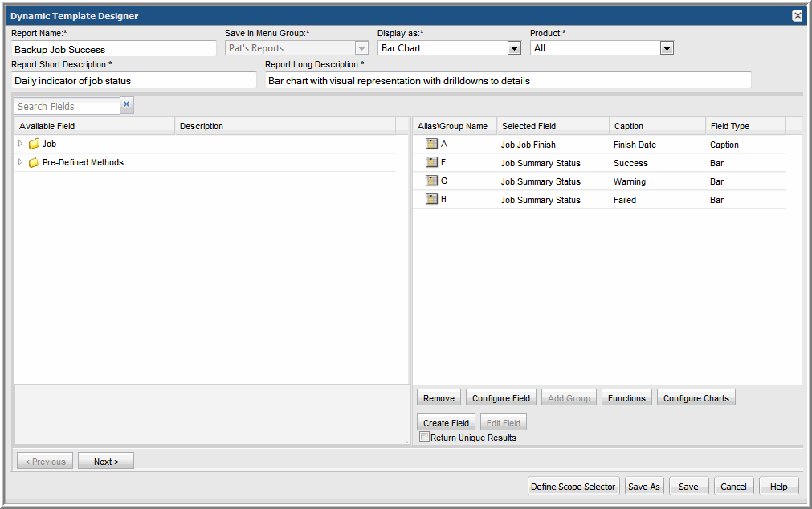The height and width of the screenshot is (509, 812).
Task: Click the Job folder icon
Action: pos(34,145)
